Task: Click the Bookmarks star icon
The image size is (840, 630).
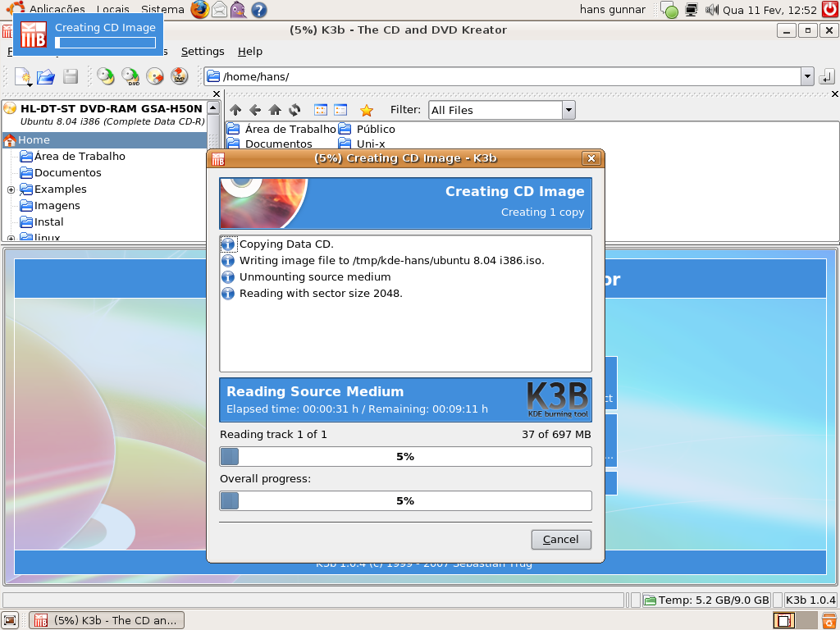Action: pos(367,111)
